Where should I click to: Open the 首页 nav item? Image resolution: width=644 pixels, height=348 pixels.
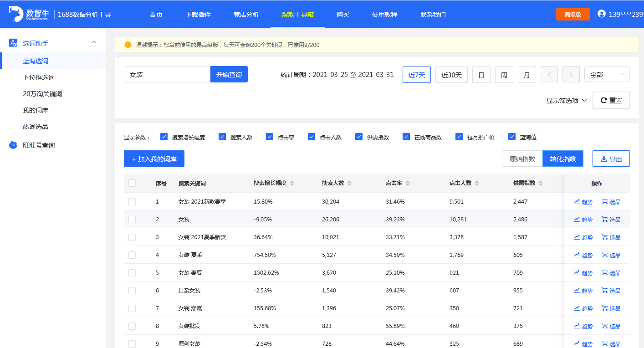[156, 14]
